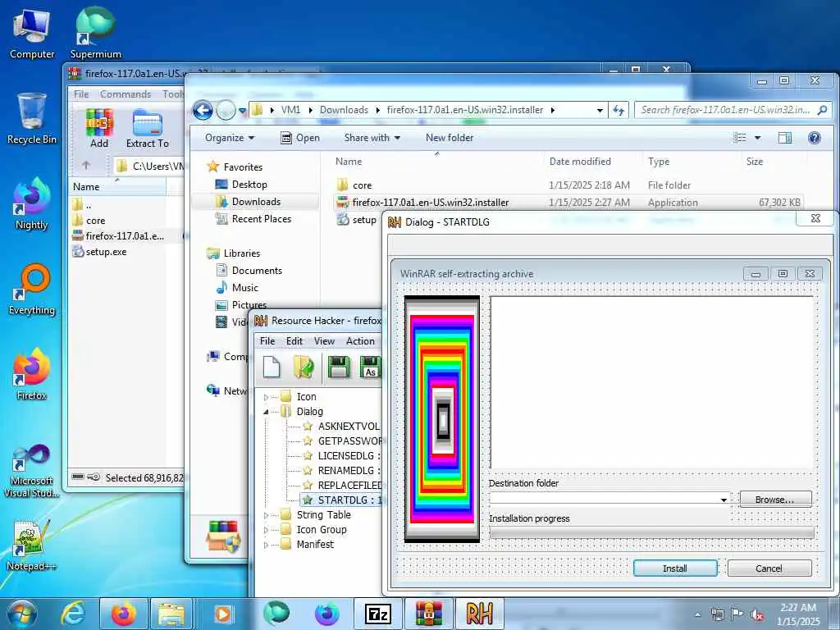Open the Organize dropdown in Explorer
The image size is (840, 630).
pos(230,138)
